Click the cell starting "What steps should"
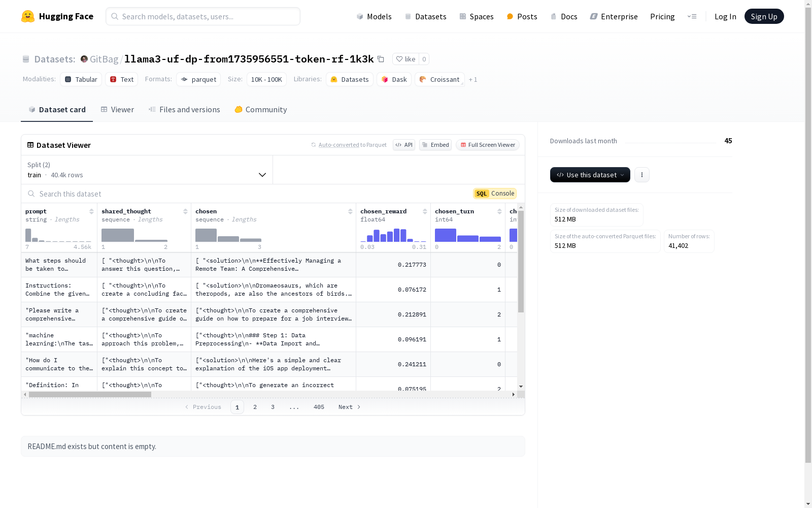This screenshot has width=812, height=508. [x=59, y=265]
